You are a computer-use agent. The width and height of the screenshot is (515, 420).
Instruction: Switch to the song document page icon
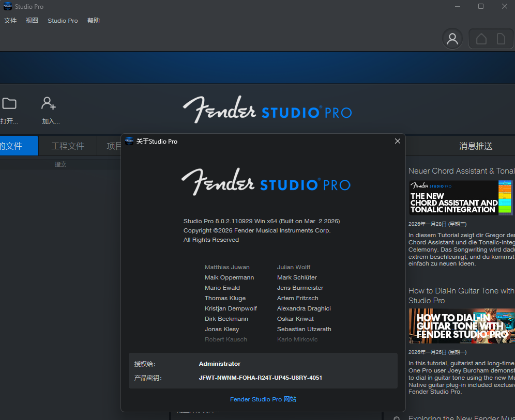(x=501, y=39)
